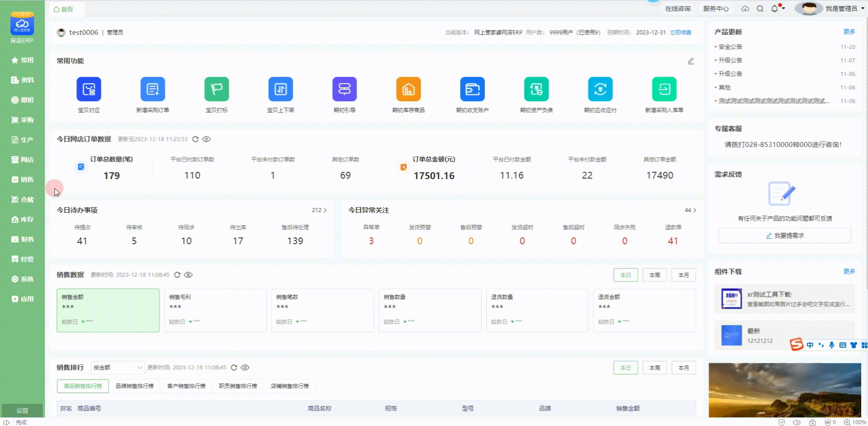Open the 期初资产负债 shortcut icon
868x426 pixels.
click(536, 89)
